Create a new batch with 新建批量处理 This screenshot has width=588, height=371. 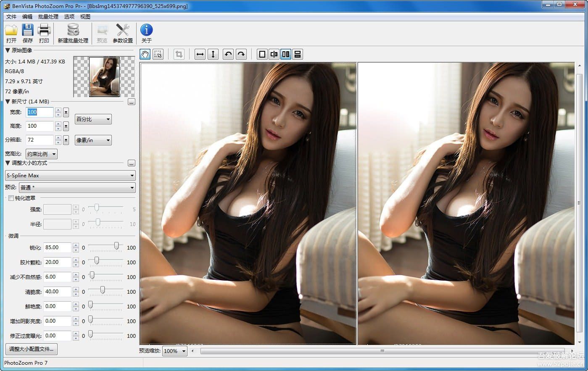tap(73, 34)
